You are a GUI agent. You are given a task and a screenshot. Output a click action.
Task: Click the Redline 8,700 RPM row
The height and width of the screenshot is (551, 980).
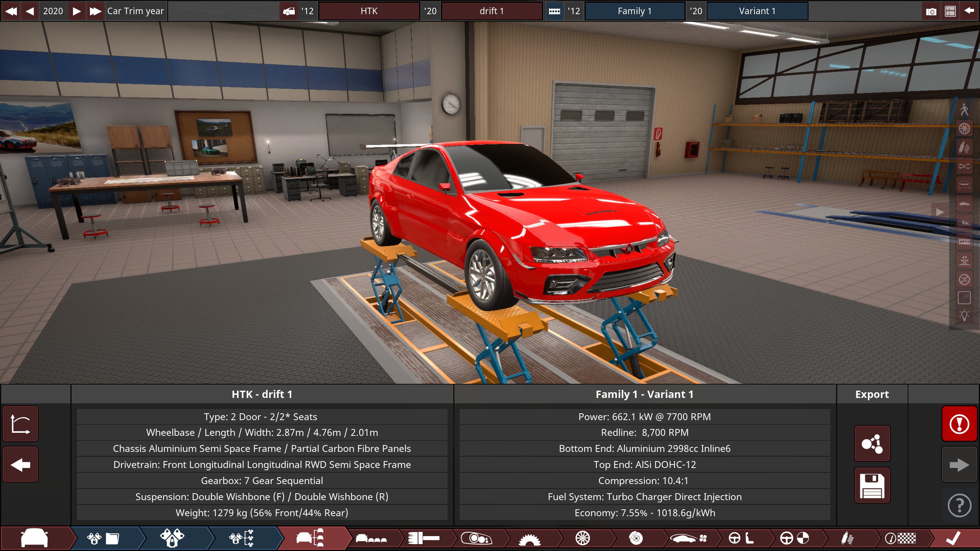pyautogui.click(x=645, y=433)
